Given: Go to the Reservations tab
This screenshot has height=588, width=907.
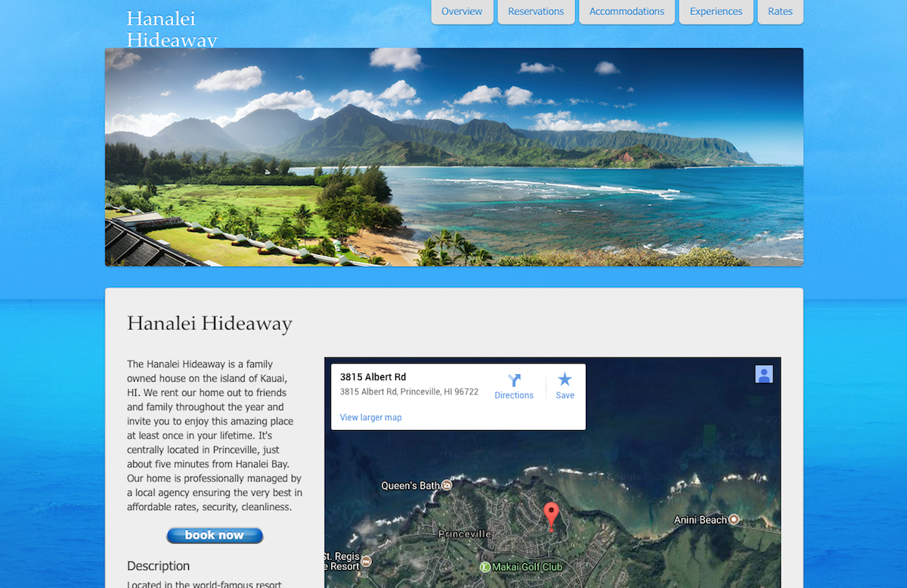Looking at the screenshot, I should pos(536,11).
